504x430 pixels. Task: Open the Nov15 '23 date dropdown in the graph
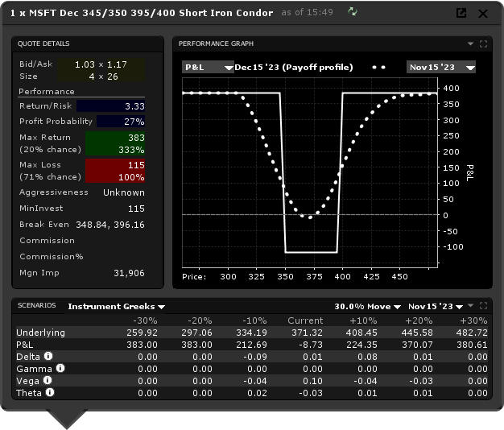[x=440, y=67]
